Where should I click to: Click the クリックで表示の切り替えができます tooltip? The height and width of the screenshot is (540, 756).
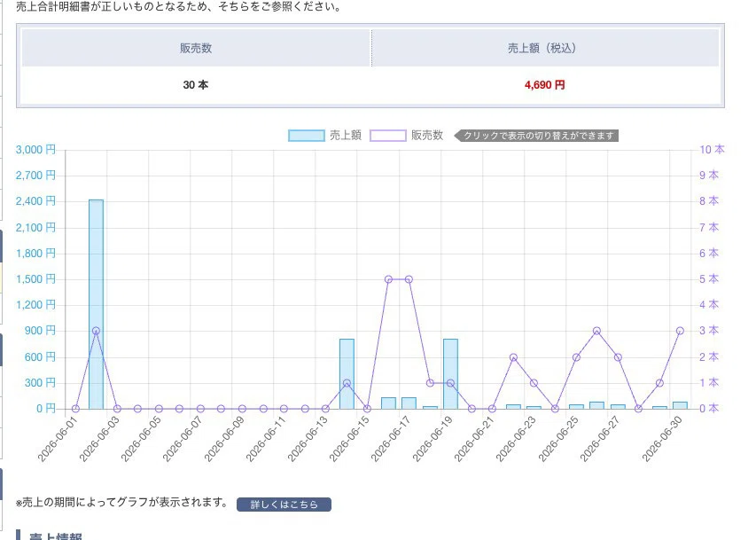tap(536, 136)
